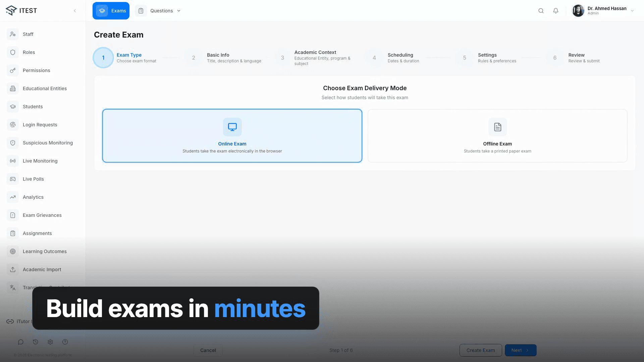
Task: Click Academic Import upload icon
Action: [13, 269]
